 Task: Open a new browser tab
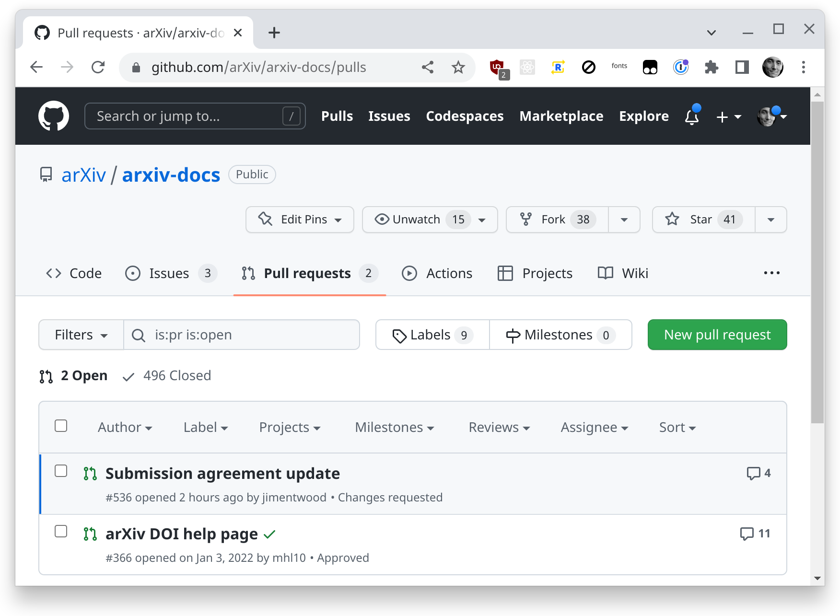pos(274,33)
